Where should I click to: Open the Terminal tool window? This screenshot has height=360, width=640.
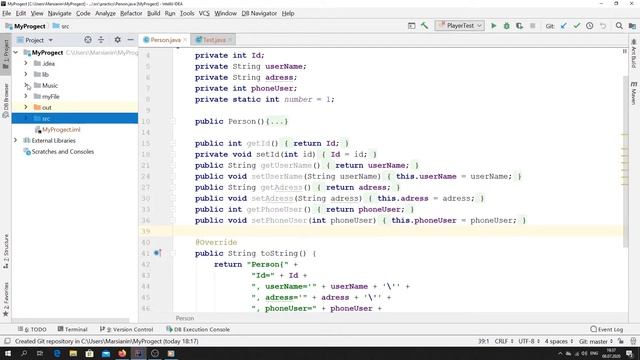click(73, 329)
